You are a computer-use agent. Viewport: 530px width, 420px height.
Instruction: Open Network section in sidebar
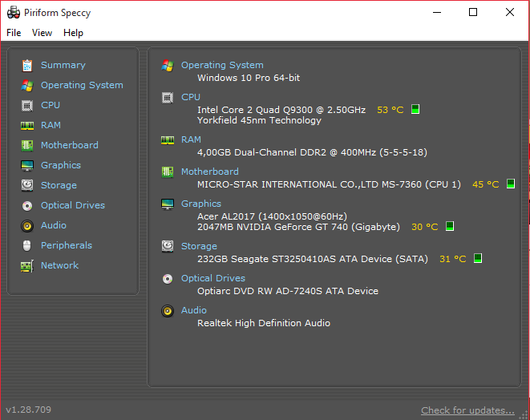(x=59, y=265)
